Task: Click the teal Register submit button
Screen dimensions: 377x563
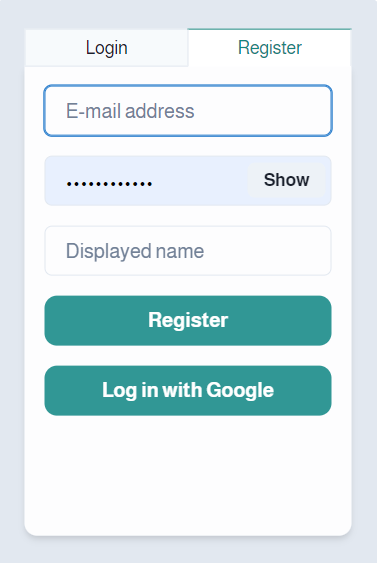Action: (x=188, y=320)
